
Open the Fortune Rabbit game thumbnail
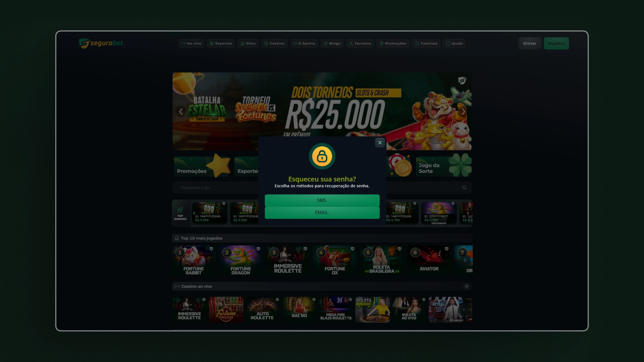194,261
